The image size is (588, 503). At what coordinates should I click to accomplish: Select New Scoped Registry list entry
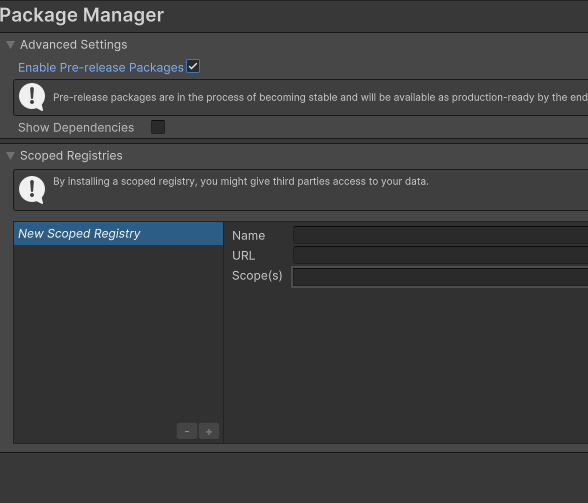(x=118, y=234)
